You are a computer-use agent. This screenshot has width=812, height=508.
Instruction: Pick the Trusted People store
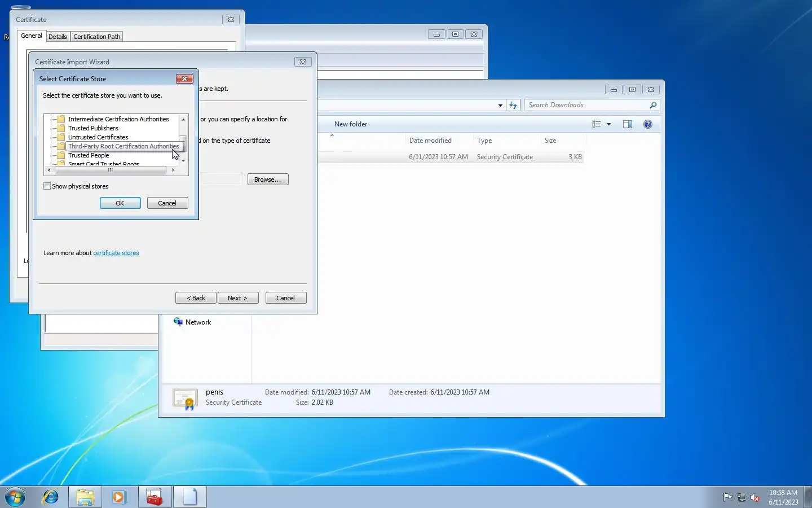pyautogui.click(x=89, y=155)
